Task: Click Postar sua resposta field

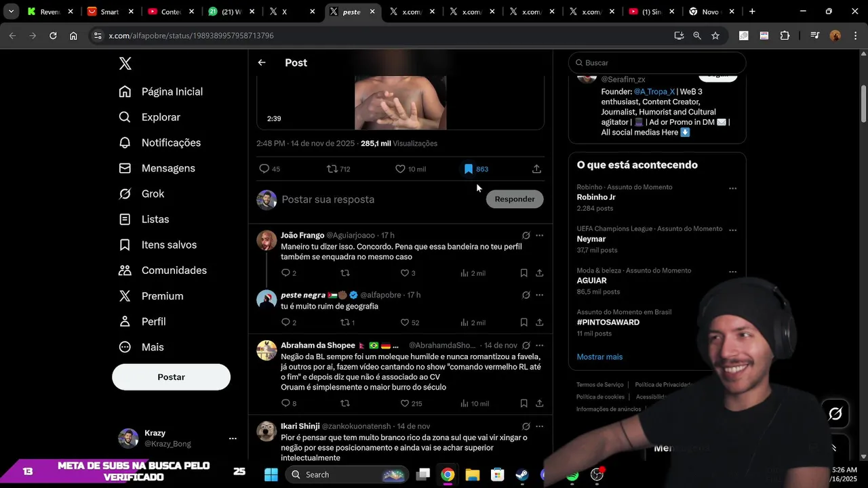Action: click(380, 199)
